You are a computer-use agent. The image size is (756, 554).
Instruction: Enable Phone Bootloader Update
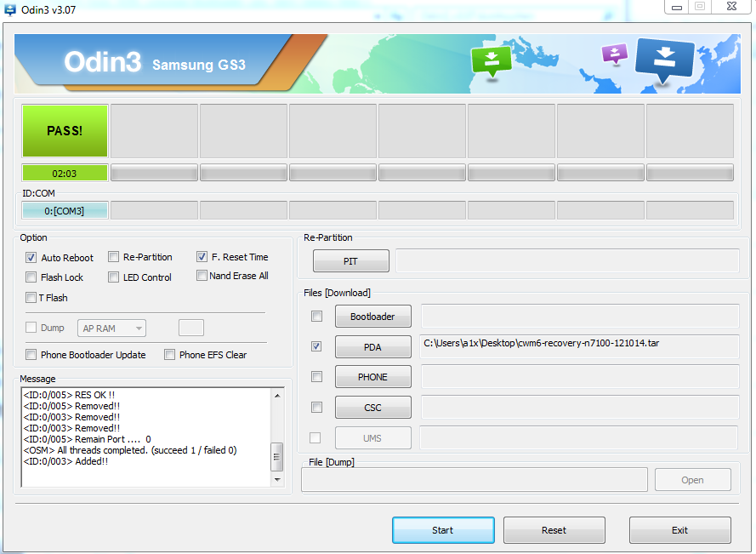coord(31,355)
